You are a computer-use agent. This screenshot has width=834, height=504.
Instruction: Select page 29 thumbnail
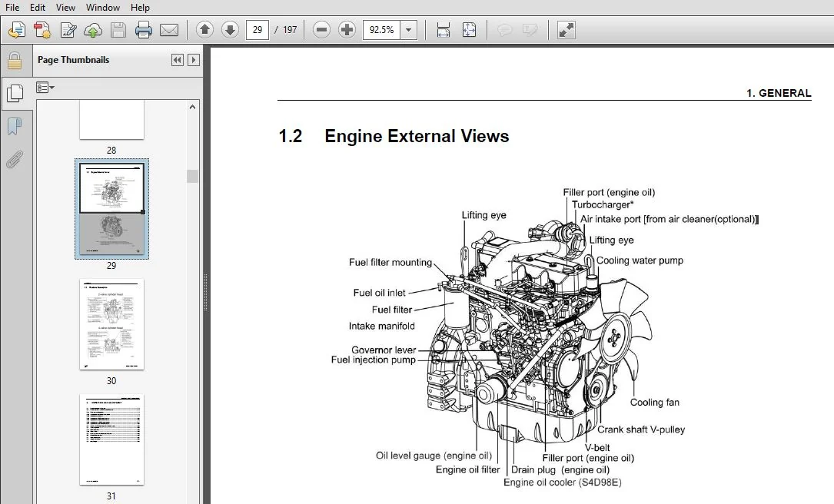(x=111, y=208)
